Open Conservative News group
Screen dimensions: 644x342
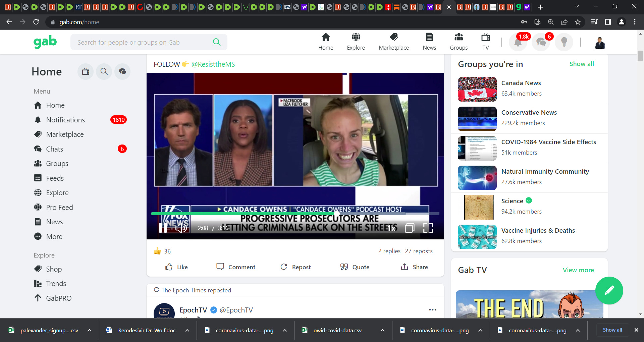tap(529, 119)
